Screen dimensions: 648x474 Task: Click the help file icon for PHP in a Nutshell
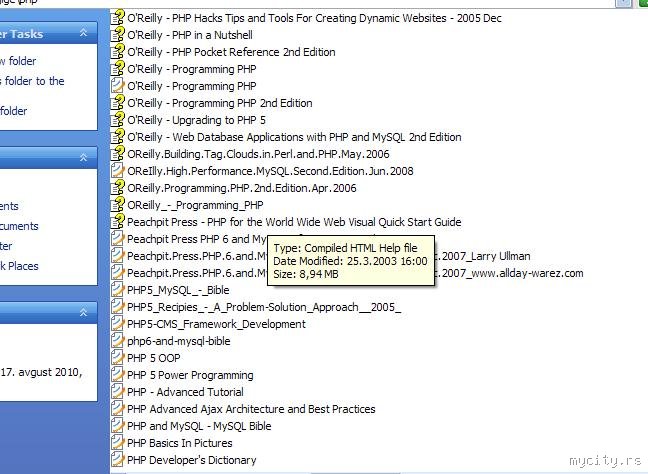(118, 35)
